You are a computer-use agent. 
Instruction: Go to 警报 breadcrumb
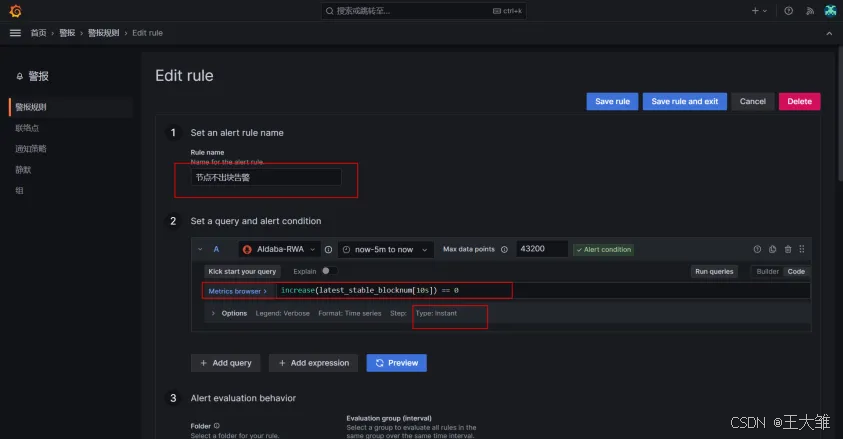[67, 33]
